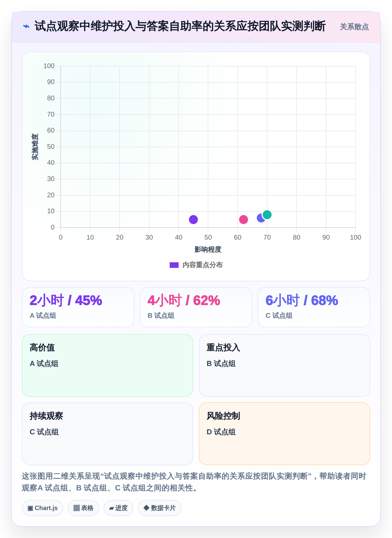392x538 pixels.
Task: Click C 试点组 in the 持续观察 card
Action: (x=44, y=432)
